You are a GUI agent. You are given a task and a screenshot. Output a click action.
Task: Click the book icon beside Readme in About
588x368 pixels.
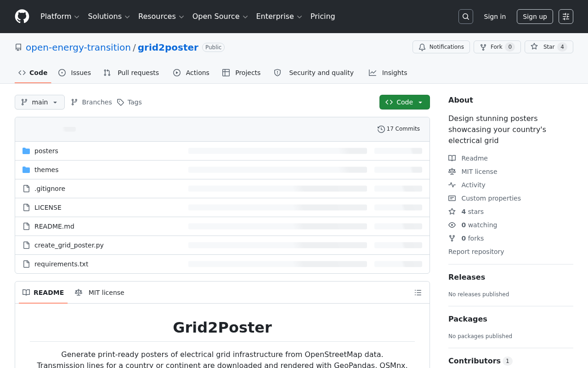coord(452,158)
